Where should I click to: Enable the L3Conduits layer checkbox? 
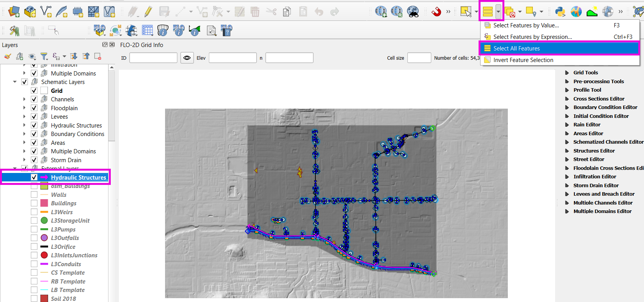34,264
